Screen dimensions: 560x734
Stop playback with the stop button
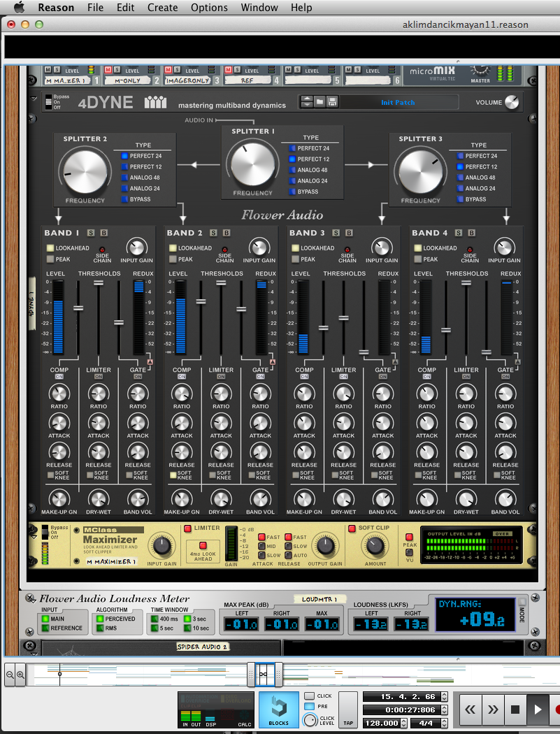tap(515, 710)
